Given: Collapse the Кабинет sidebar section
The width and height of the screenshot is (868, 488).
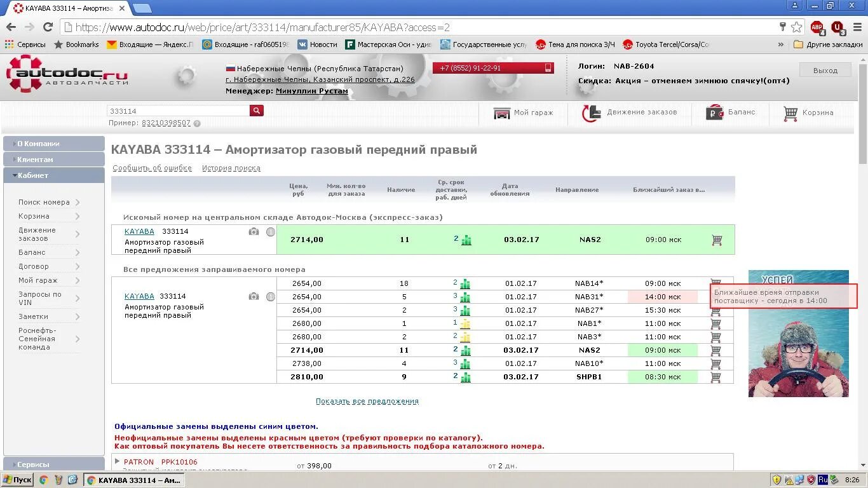Looking at the screenshot, I should (54, 175).
